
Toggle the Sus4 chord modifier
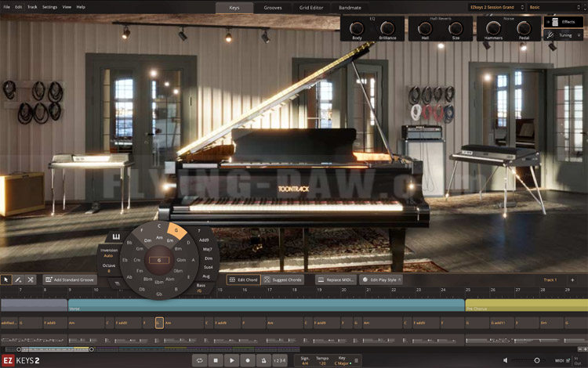208,267
